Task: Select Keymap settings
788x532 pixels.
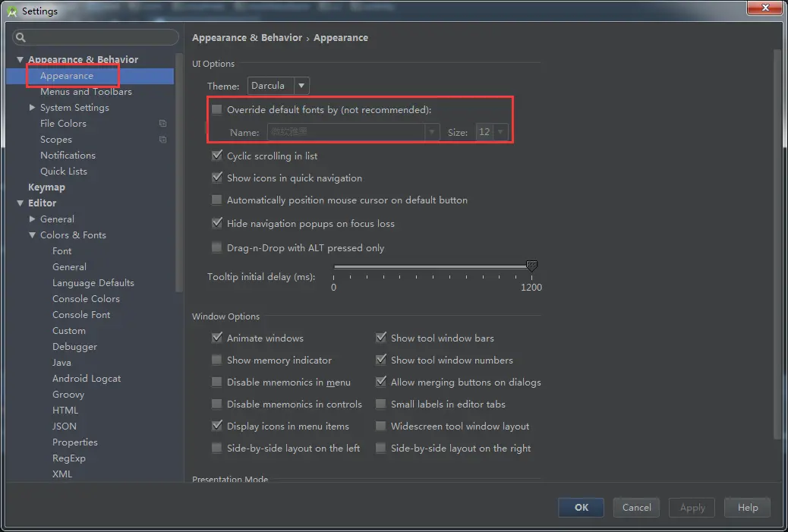Action: (x=46, y=187)
